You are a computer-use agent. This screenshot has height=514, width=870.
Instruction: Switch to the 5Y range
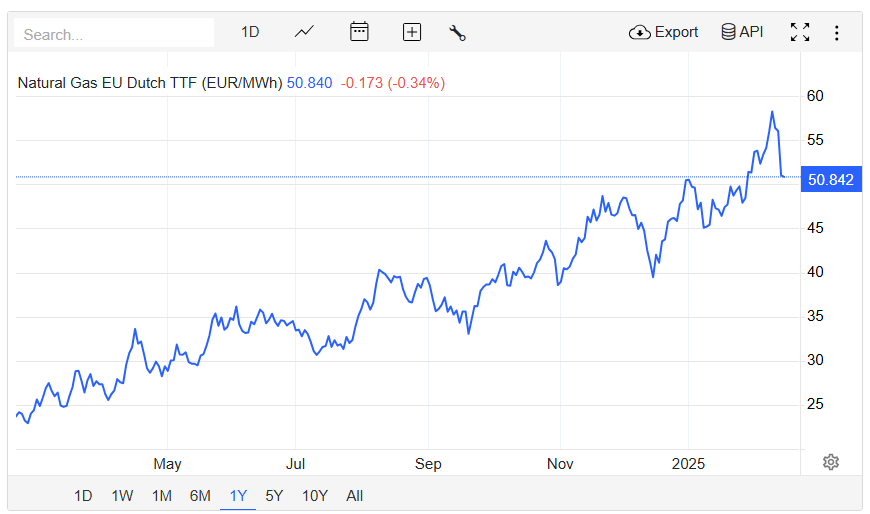click(x=274, y=496)
